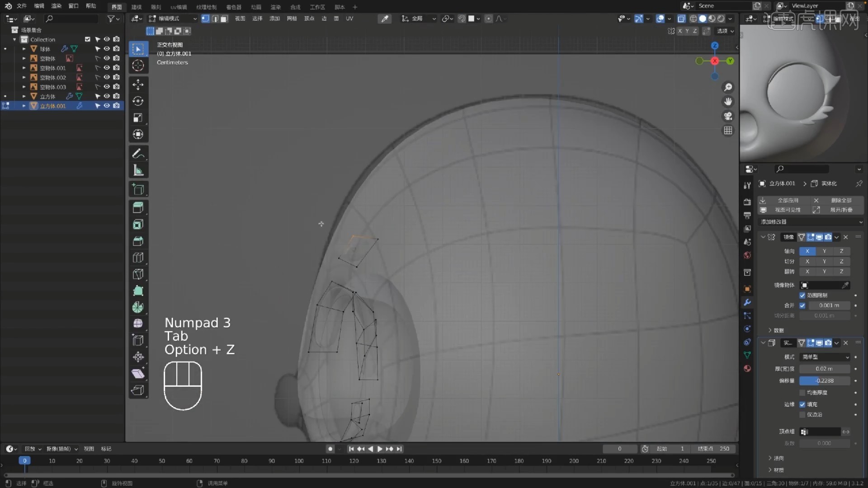Open the 编辑 Edit menu

pos(39,6)
